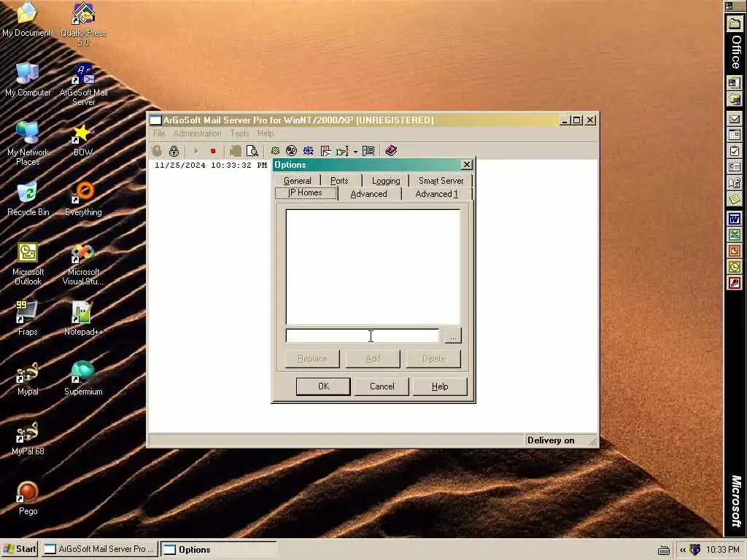Click the blue network web toolbar icon
This screenshot has width=747, height=560.
pos(309,151)
